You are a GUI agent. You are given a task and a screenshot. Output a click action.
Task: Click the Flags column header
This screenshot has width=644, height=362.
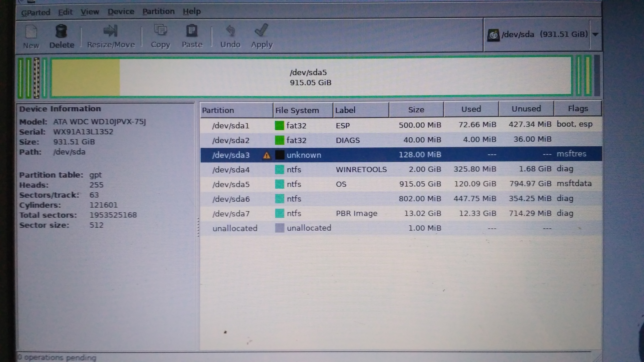click(578, 108)
